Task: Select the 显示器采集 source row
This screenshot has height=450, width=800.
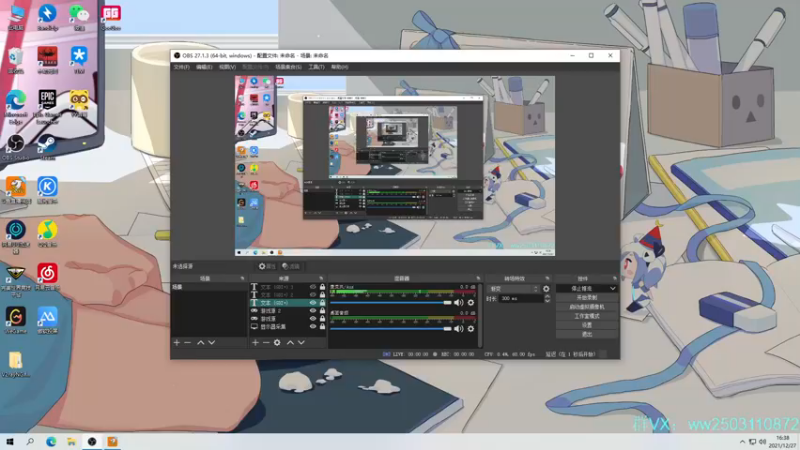Action: click(288, 327)
